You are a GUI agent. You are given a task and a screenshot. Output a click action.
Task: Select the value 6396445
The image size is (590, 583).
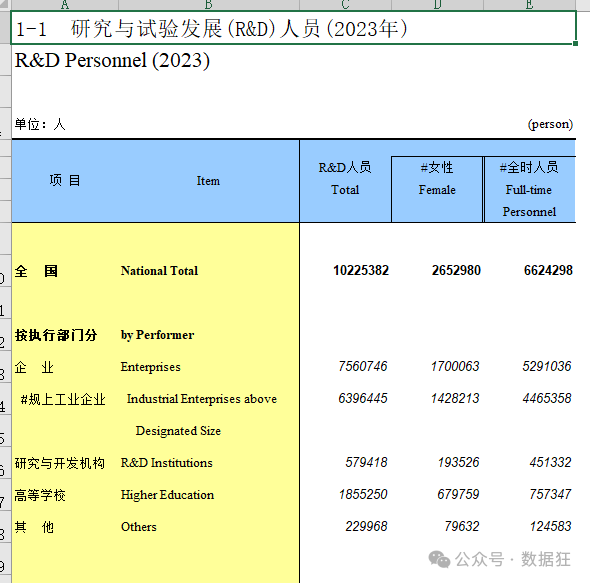(x=363, y=398)
